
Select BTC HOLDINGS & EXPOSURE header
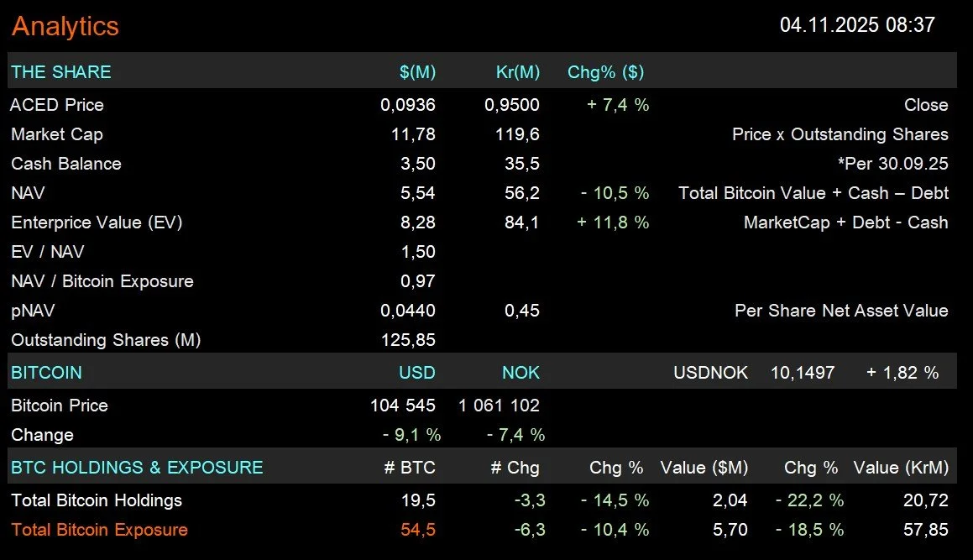coord(137,468)
